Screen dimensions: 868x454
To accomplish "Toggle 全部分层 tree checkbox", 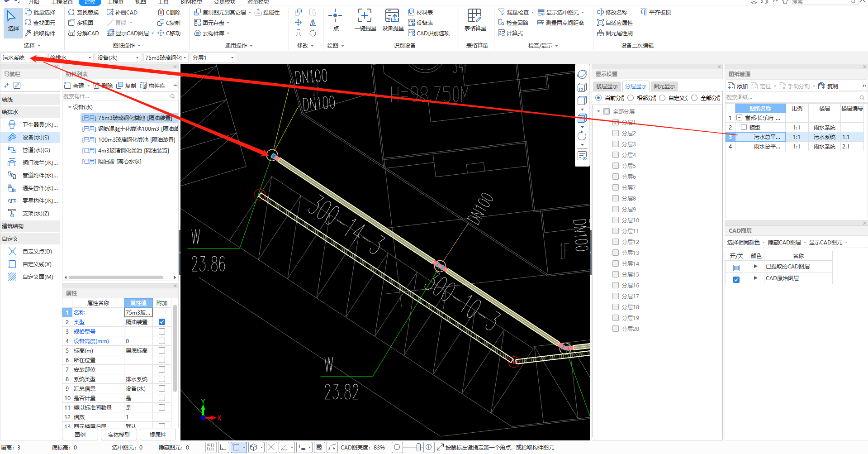I will [x=607, y=111].
